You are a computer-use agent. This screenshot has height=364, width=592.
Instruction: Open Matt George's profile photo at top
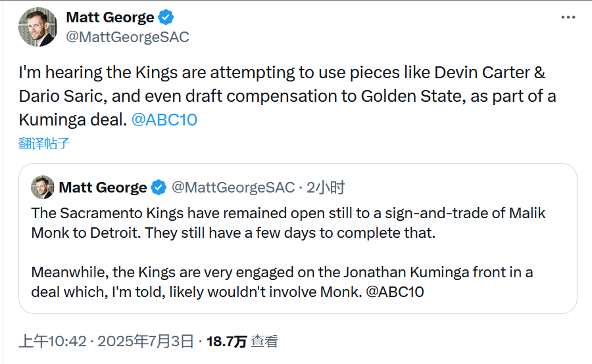(37, 28)
